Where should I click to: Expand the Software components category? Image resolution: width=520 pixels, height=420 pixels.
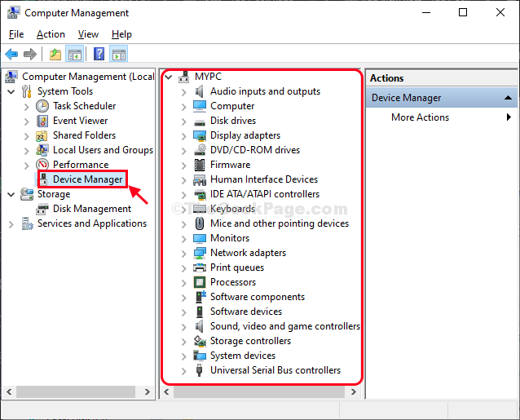[184, 298]
